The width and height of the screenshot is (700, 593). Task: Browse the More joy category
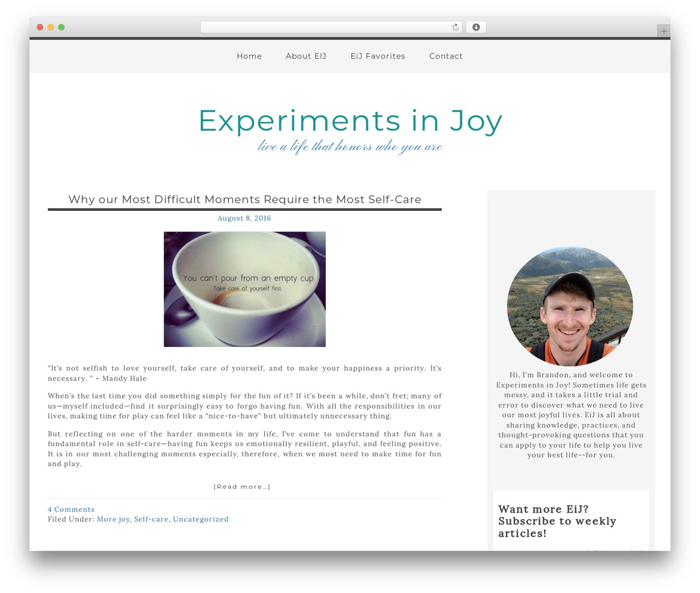113,520
